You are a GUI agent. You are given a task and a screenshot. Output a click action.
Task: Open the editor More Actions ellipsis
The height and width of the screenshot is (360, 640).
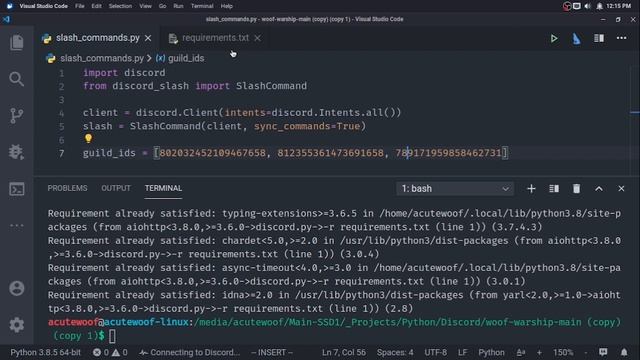tap(621, 38)
